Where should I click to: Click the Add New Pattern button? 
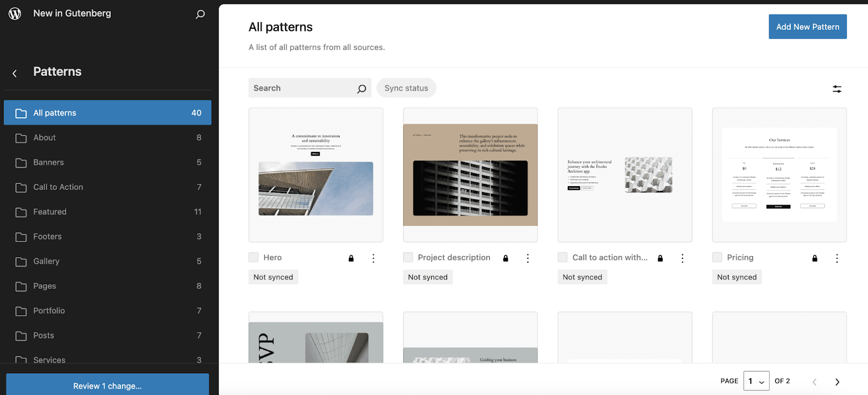pos(808,27)
